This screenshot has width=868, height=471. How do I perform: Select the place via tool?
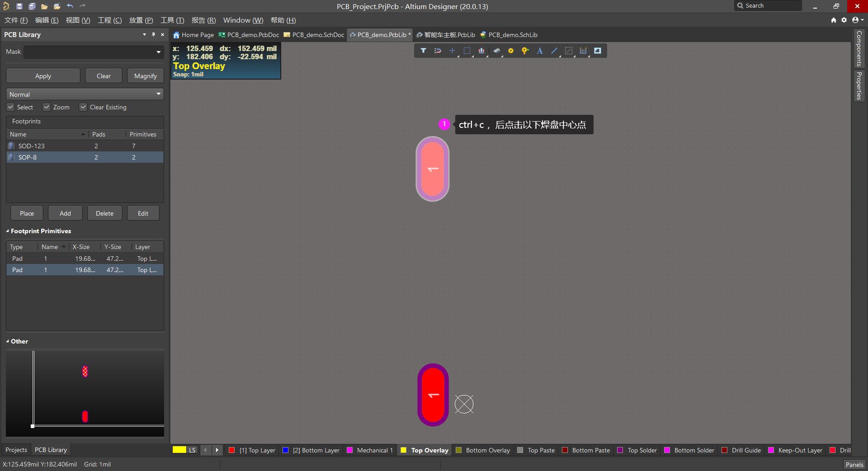pos(525,51)
